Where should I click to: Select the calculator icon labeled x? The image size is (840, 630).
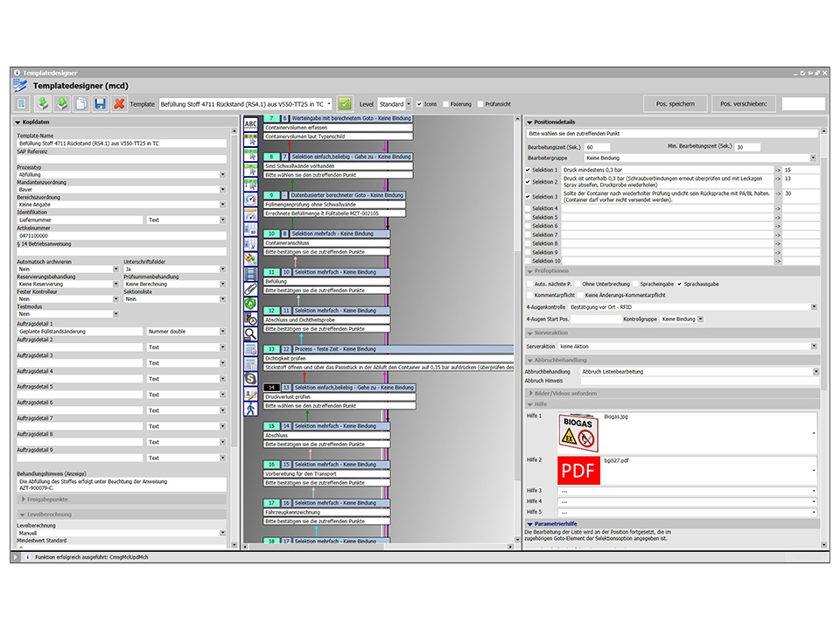click(250, 245)
